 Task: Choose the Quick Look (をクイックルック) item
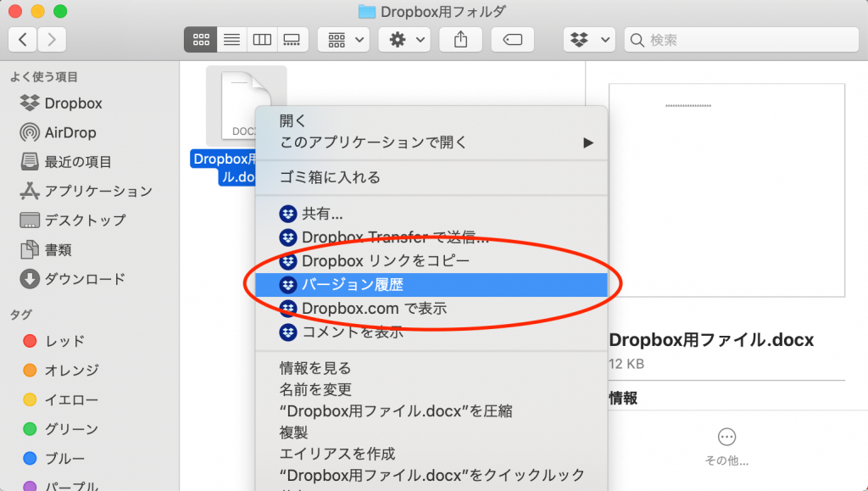431,476
